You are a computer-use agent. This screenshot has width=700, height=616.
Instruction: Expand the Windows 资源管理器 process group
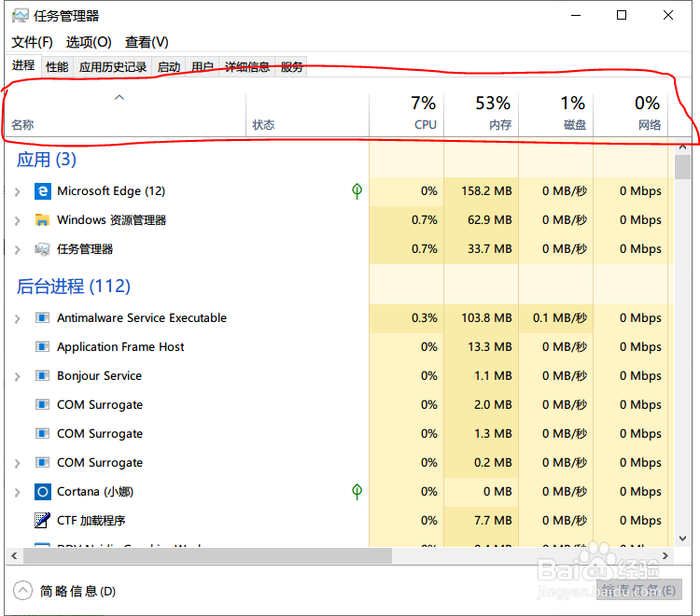point(18,220)
